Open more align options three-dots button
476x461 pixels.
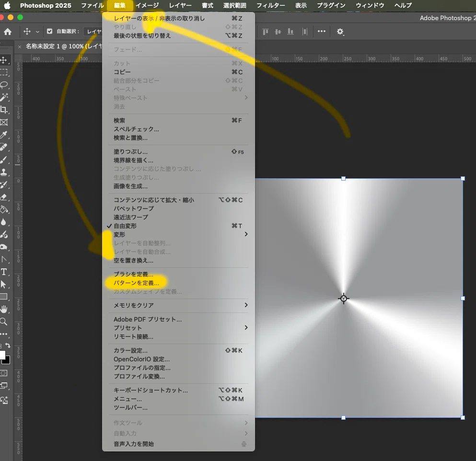(322, 31)
